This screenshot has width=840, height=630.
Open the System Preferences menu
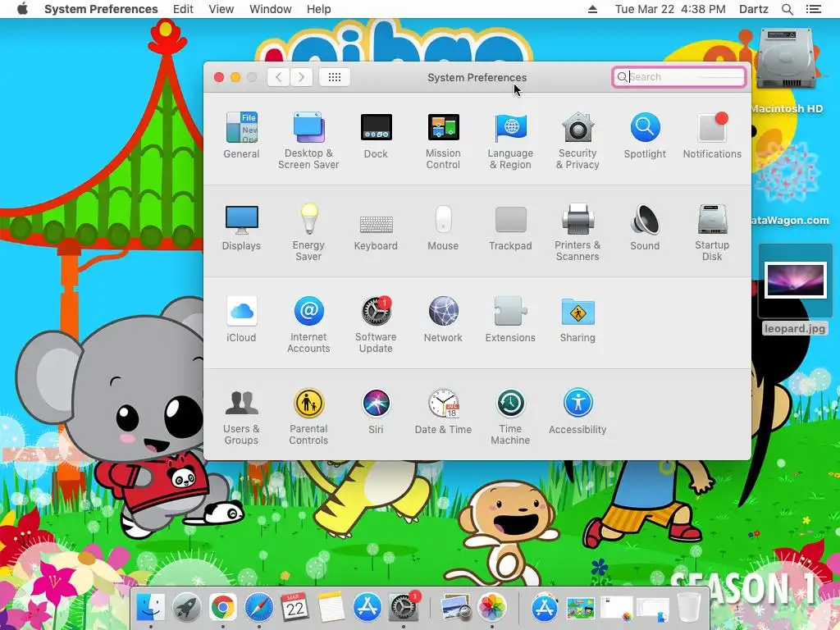[101, 9]
